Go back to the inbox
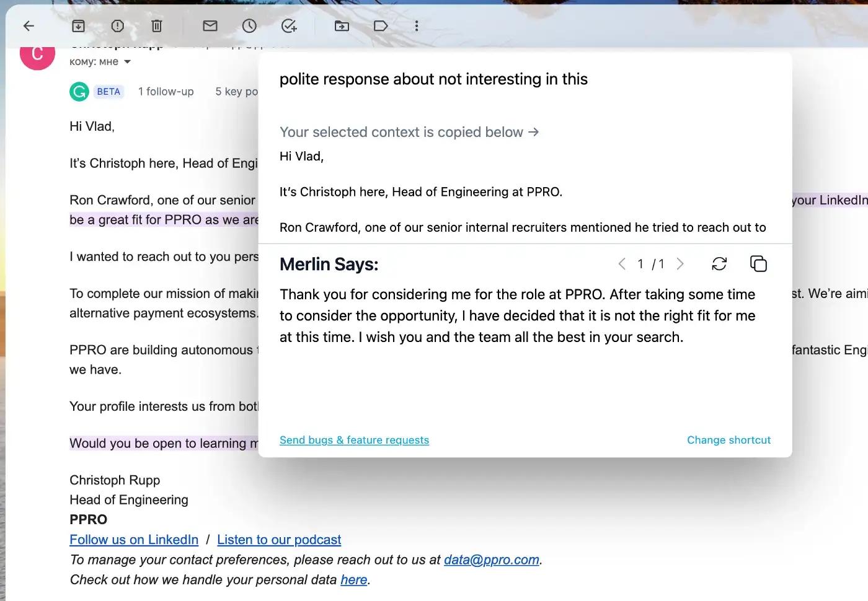Viewport: 868px width, 601px height. [29, 25]
